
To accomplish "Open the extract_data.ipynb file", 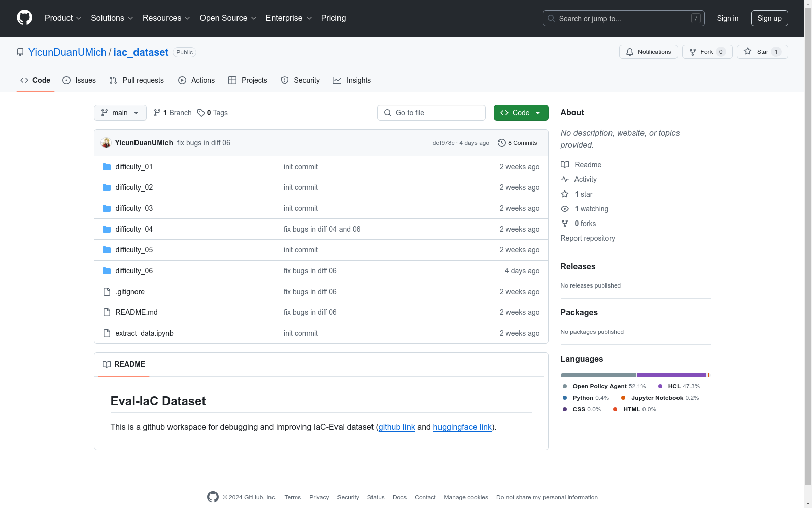I will [145, 333].
